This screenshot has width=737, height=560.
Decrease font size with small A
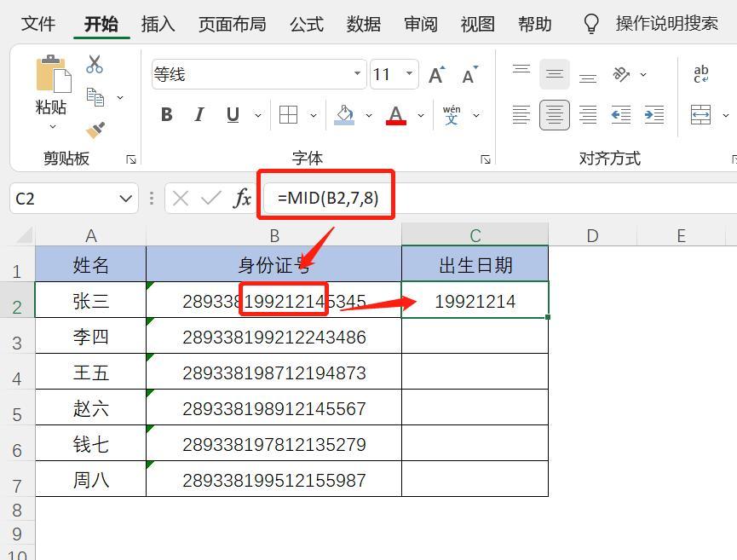469,75
